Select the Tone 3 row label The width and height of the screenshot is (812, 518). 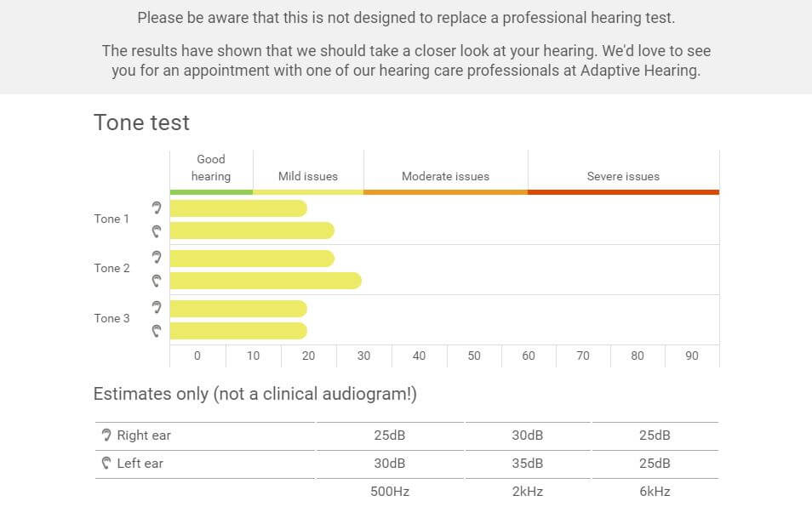point(112,318)
